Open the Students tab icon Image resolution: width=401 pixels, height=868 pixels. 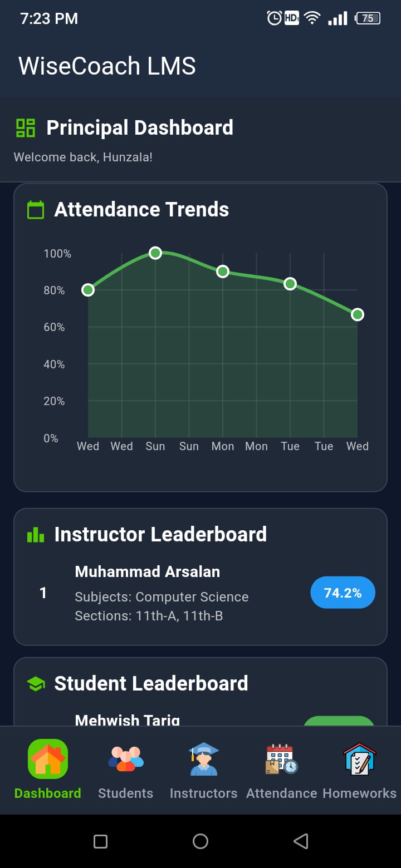click(x=126, y=759)
